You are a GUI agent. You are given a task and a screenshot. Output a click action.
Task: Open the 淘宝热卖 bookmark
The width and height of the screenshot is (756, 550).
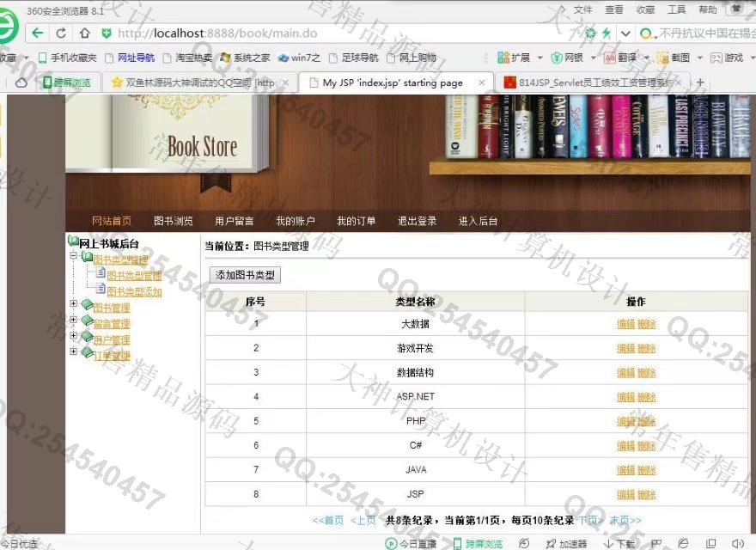(187, 58)
